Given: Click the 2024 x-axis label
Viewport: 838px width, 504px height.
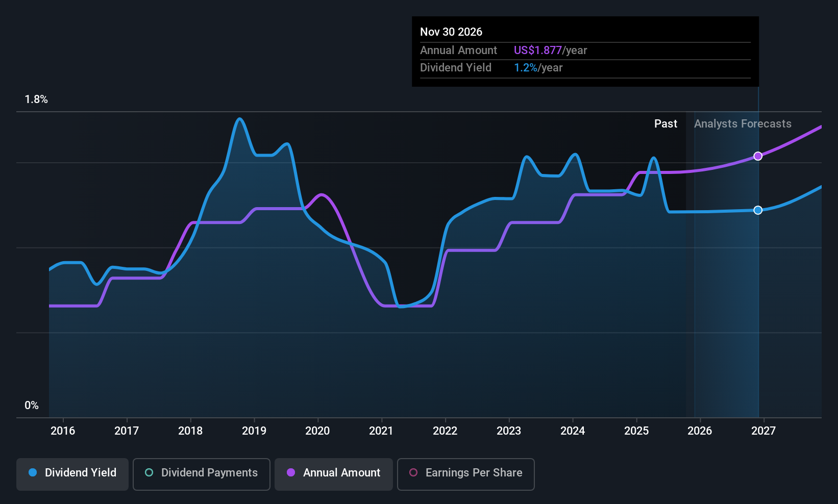Looking at the screenshot, I should (573, 431).
